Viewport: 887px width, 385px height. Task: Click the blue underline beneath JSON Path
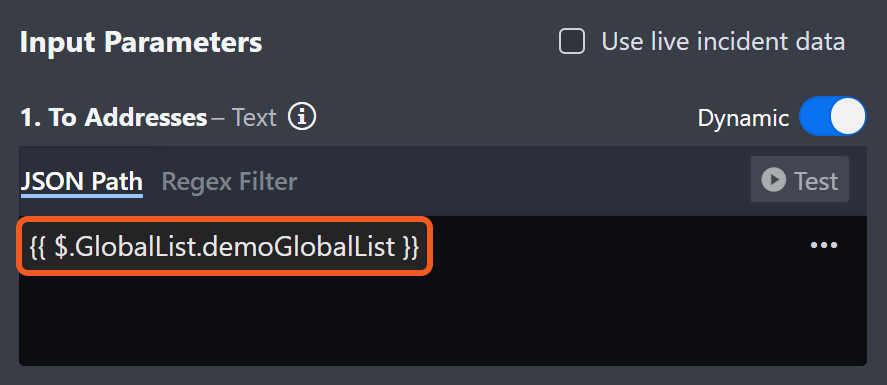[81, 196]
